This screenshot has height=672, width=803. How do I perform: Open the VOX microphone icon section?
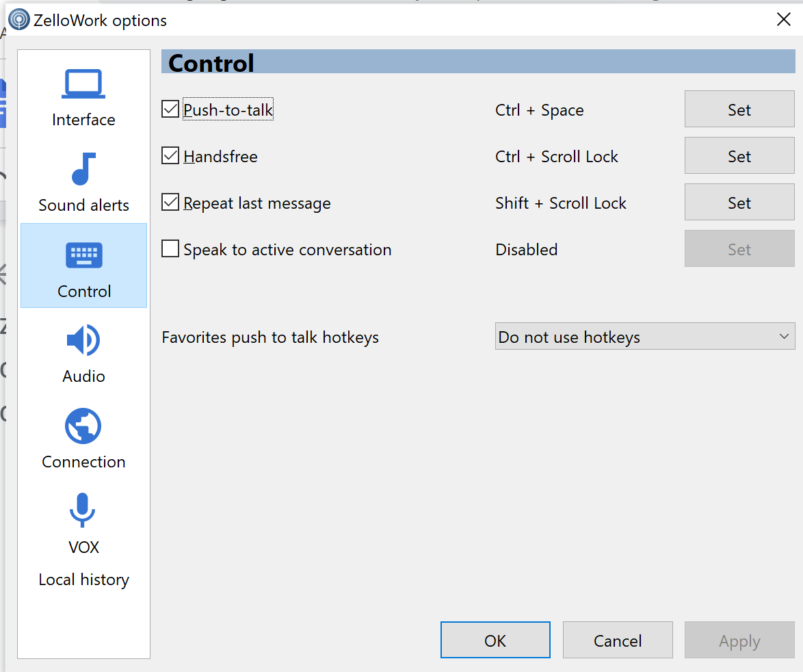point(83,510)
